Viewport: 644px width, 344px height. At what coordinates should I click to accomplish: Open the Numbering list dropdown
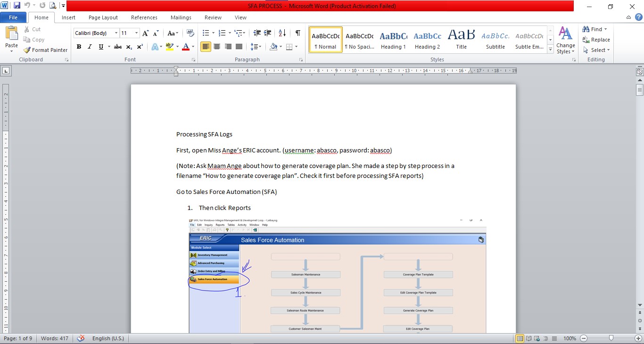[x=230, y=33]
